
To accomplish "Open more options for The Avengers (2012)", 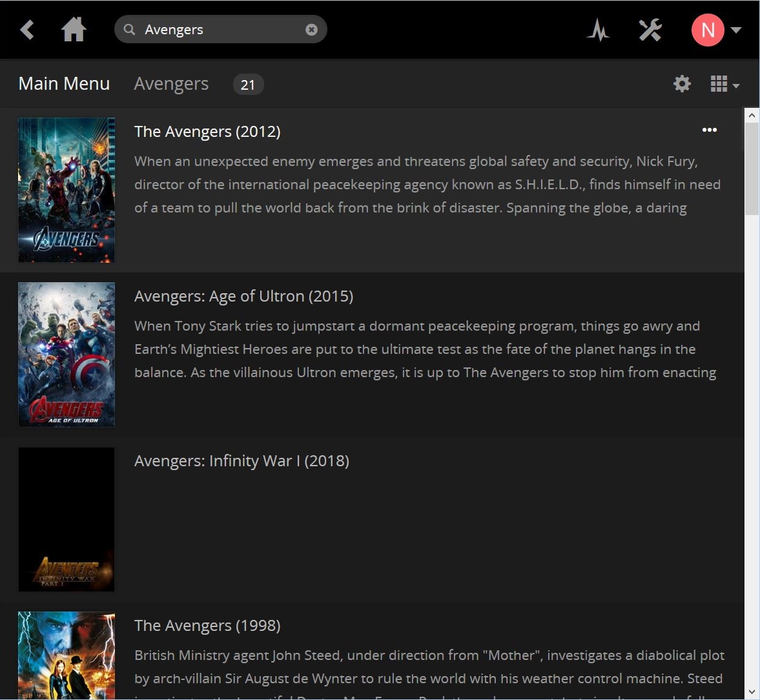I will click(x=710, y=130).
